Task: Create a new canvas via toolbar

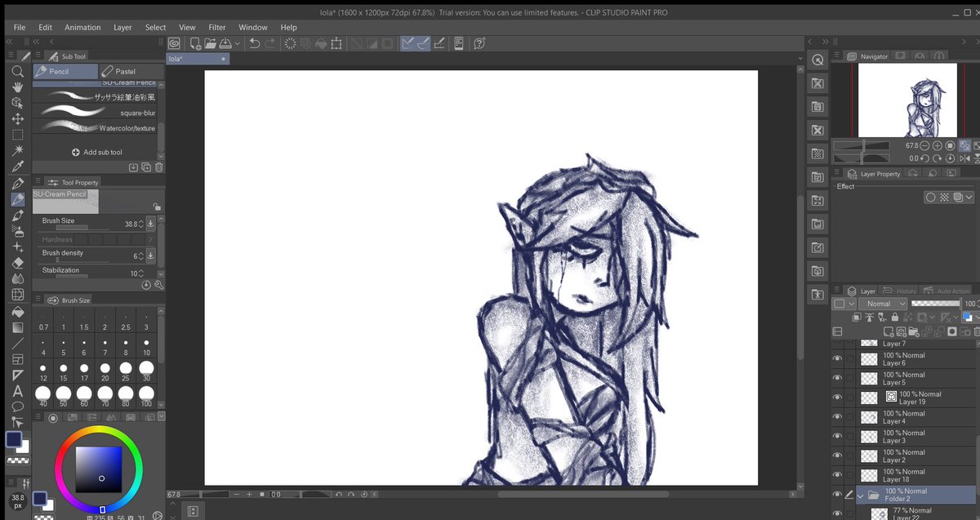Action: tap(196, 43)
